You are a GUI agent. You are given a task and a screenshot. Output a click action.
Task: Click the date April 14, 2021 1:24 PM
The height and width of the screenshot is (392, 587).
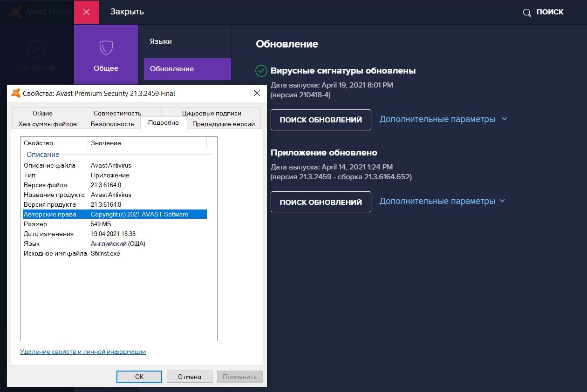pos(357,167)
